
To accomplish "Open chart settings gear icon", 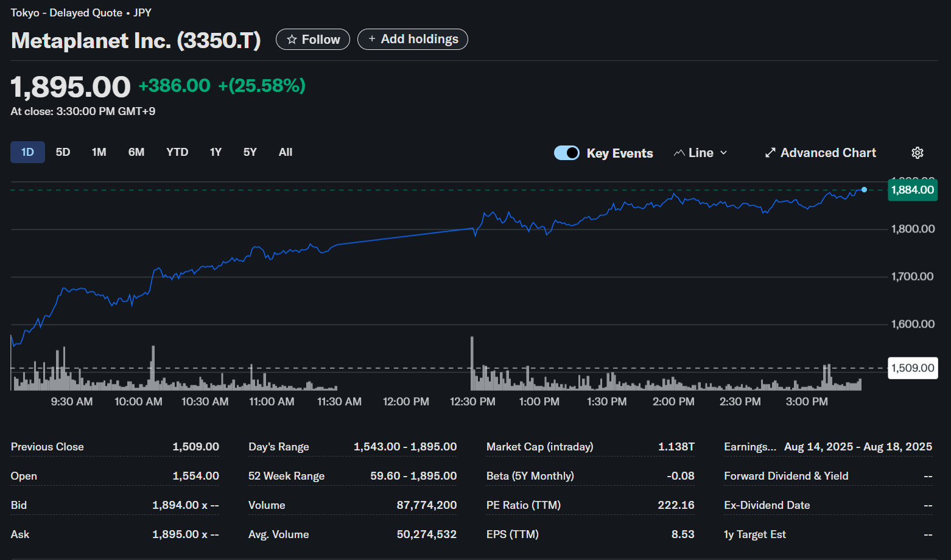I will pyautogui.click(x=918, y=153).
